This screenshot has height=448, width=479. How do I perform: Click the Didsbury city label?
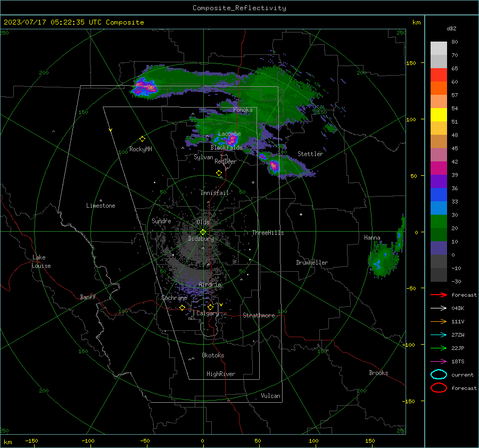[201, 239]
